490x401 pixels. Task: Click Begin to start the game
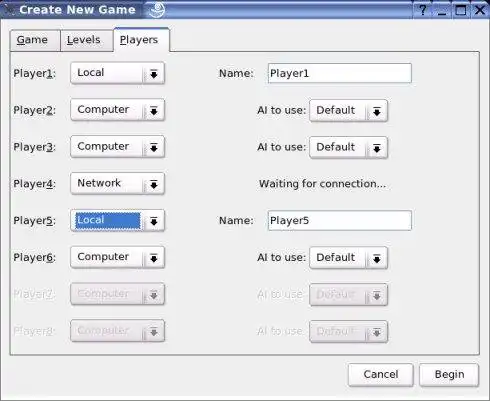pos(449,375)
